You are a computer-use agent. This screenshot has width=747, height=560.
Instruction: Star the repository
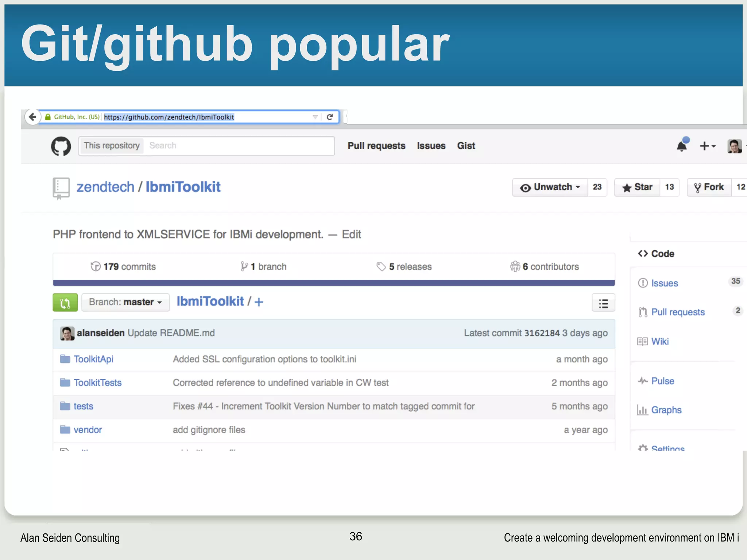tap(637, 187)
